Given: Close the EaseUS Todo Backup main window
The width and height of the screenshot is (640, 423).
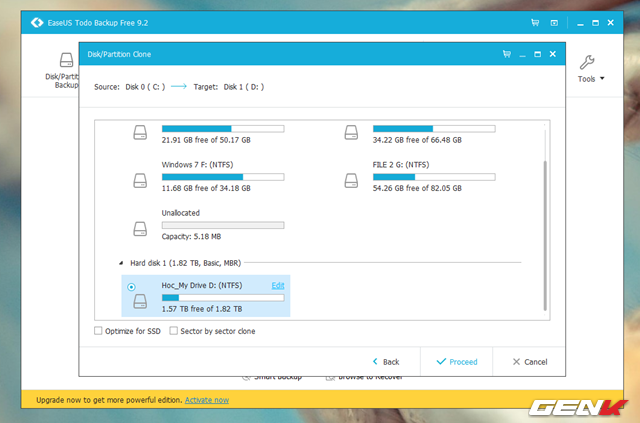Looking at the screenshot, I should tap(611, 22).
